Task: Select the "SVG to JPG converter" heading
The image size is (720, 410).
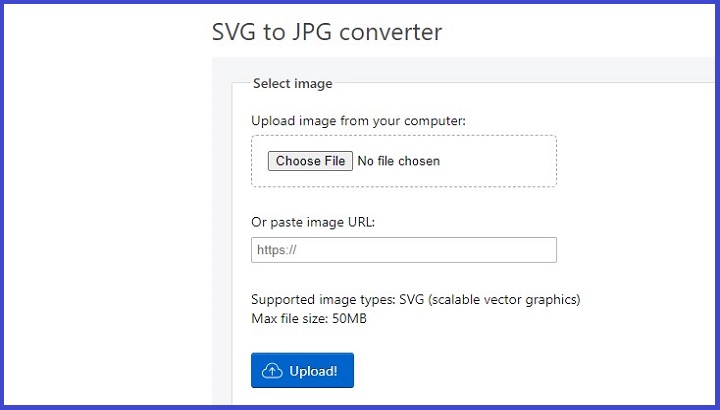Action: [326, 32]
